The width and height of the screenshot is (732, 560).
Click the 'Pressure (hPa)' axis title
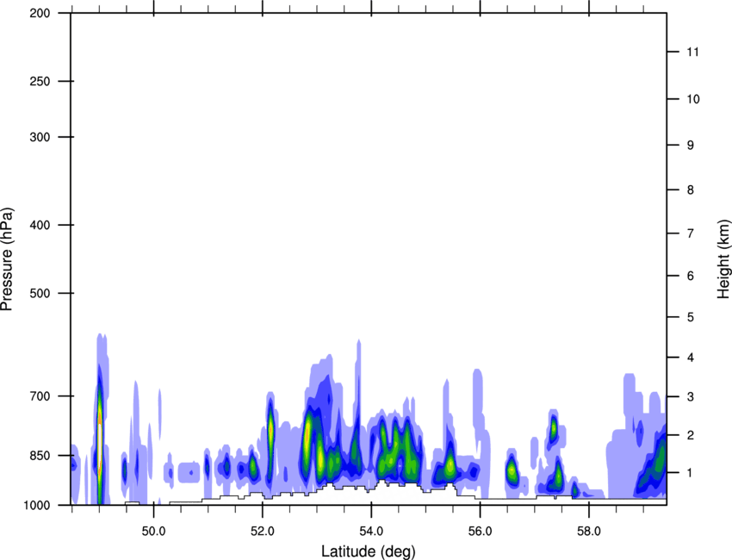[x=7, y=259]
